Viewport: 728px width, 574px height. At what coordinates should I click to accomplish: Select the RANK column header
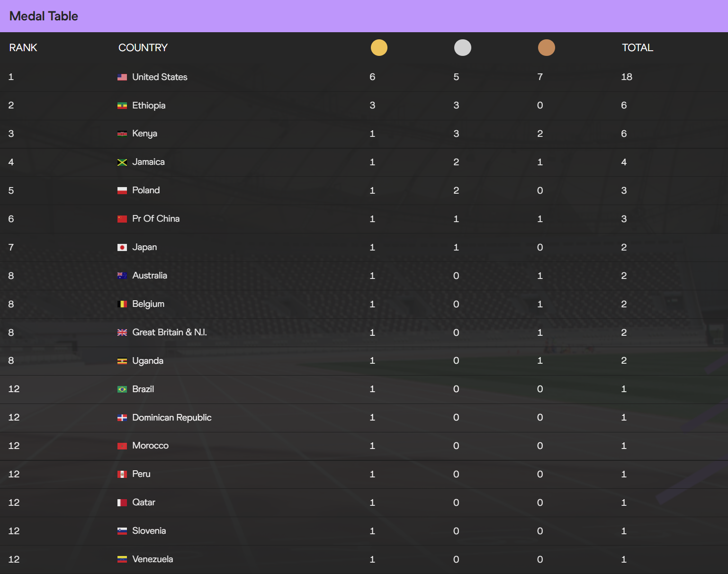(x=23, y=47)
